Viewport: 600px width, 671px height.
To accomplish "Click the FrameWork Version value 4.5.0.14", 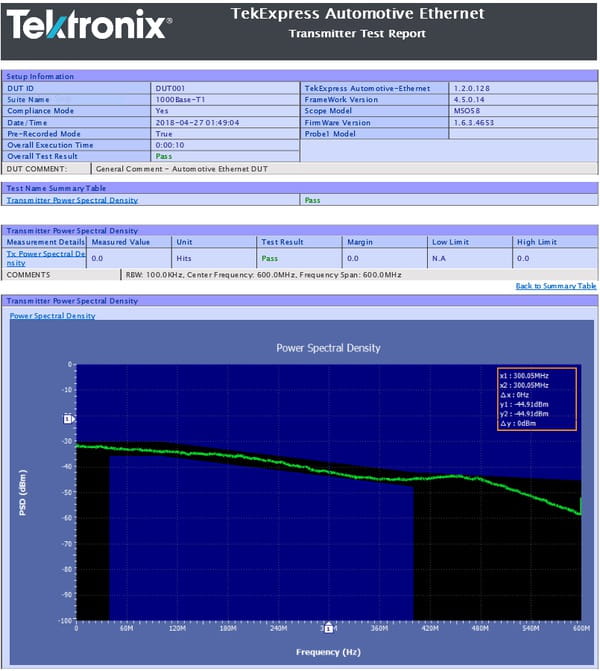I will 469,100.
